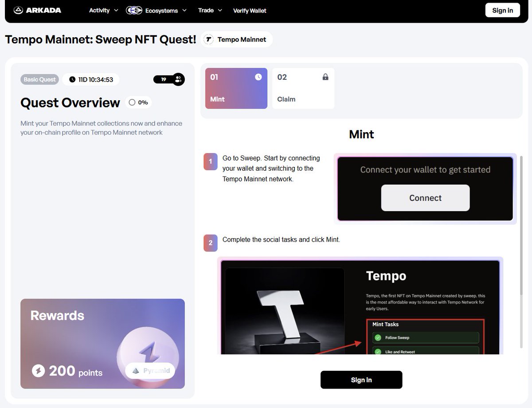Click the quest description about minting collections
532x408 pixels.
101,128
